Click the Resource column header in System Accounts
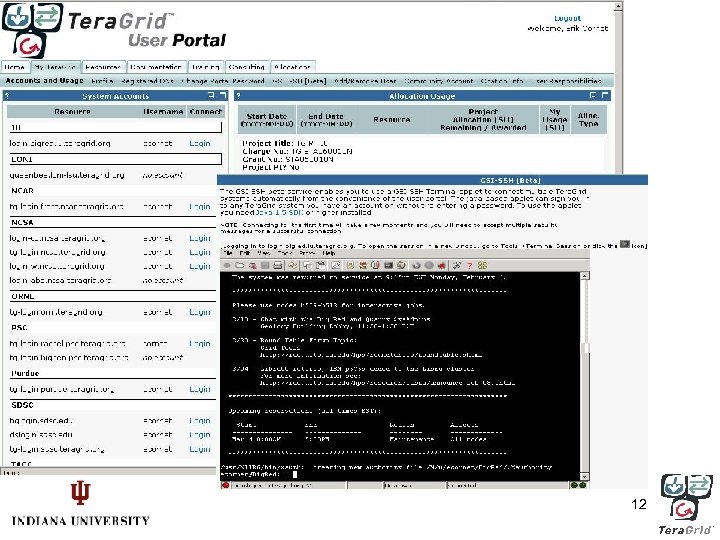Viewport: 720px width, 540px height. [72, 112]
